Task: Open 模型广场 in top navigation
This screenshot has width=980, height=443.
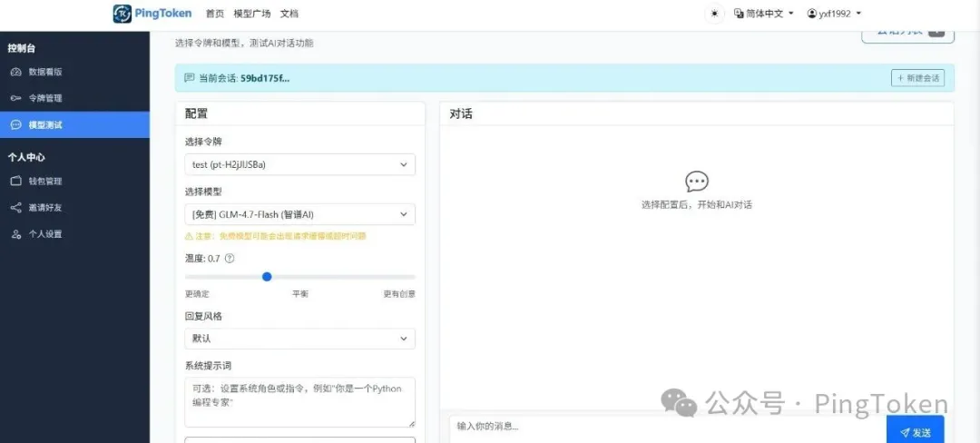Action: (x=252, y=14)
